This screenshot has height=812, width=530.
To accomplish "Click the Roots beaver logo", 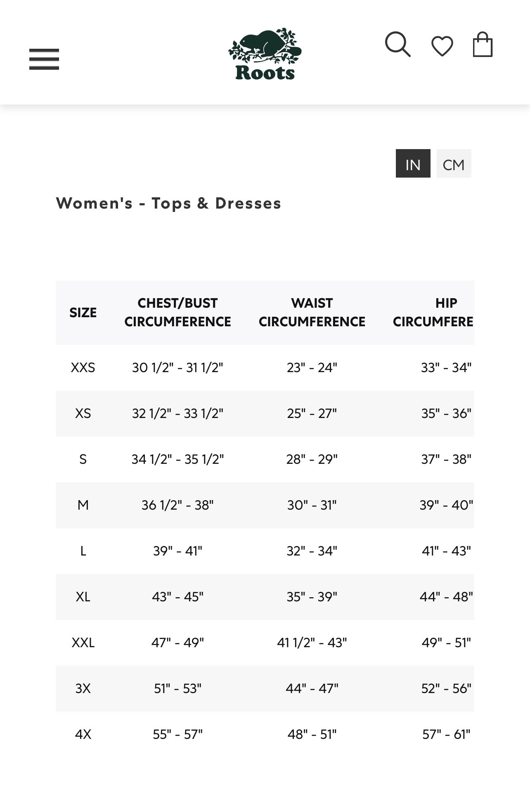I will tap(265, 54).
